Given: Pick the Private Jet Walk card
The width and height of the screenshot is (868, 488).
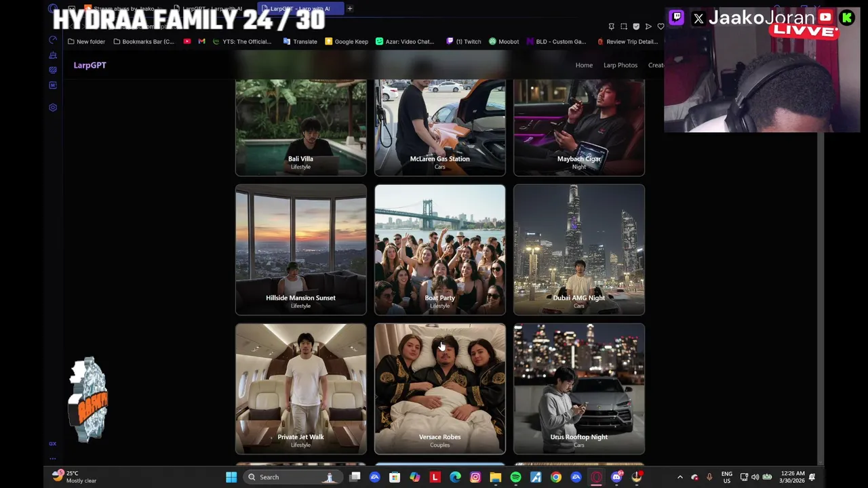Looking at the screenshot, I should pos(300,388).
